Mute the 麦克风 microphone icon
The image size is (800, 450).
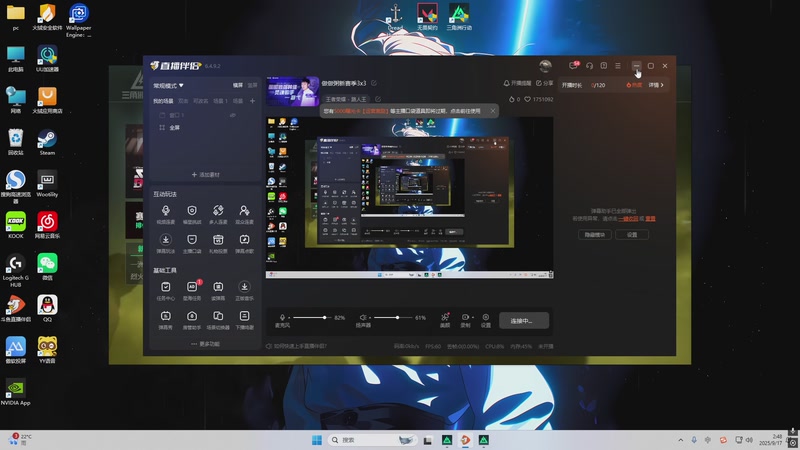pyautogui.click(x=282, y=317)
